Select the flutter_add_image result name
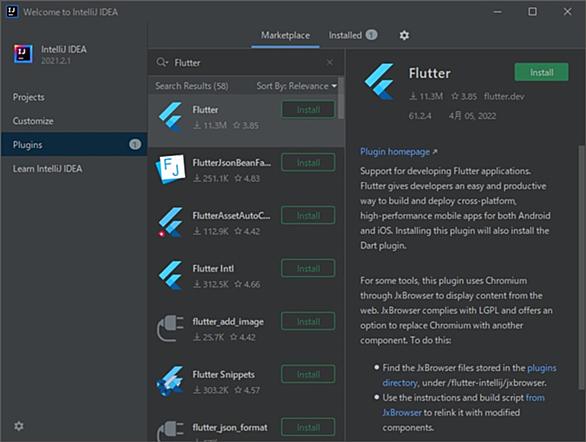The height and width of the screenshot is (442, 586). coord(228,322)
